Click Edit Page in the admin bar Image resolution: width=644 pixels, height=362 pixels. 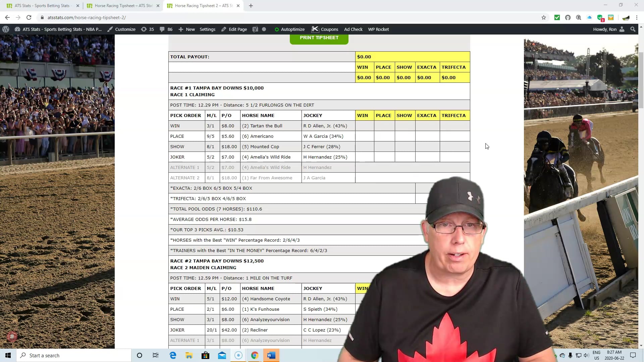click(234, 29)
